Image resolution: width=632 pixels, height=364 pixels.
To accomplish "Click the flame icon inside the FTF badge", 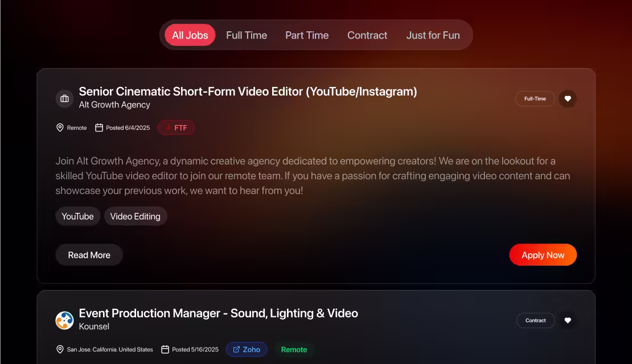I will [168, 127].
